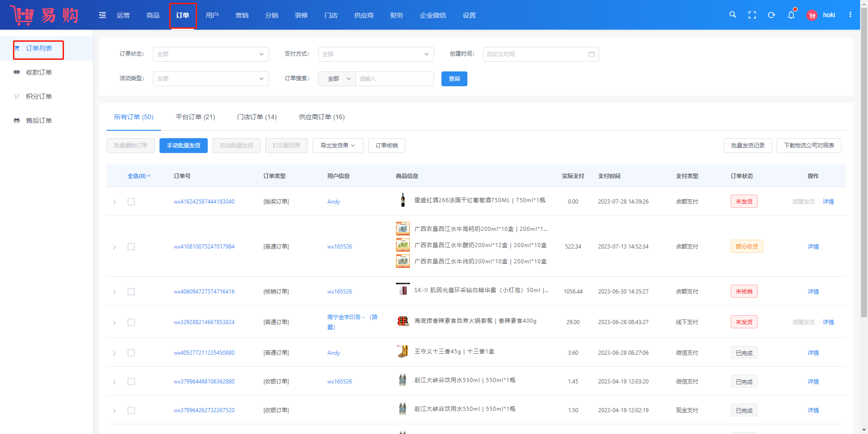Screen dimensions: 868x434
Task: Click the 查询 search button
Action: [x=454, y=79]
